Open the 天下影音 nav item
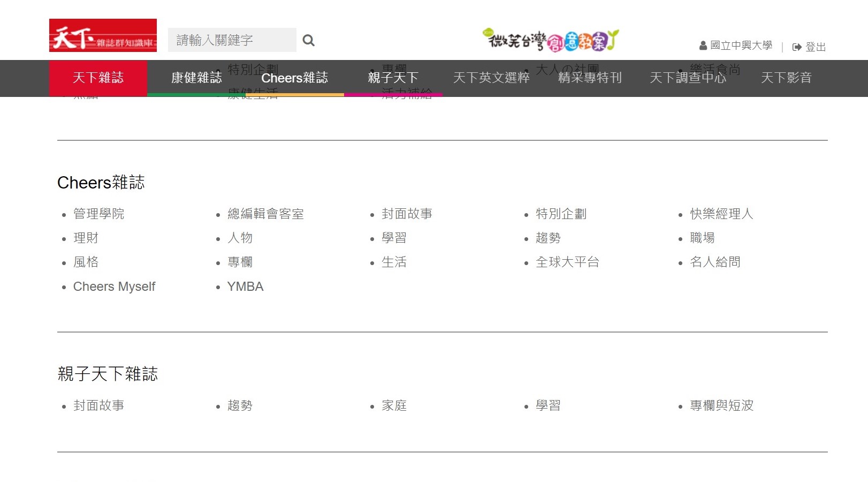Viewport: 868px width, 482px height. 786,78
